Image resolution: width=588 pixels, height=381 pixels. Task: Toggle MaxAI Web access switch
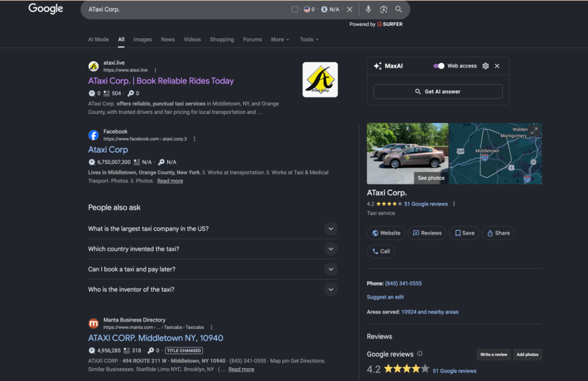coord(438,66)
